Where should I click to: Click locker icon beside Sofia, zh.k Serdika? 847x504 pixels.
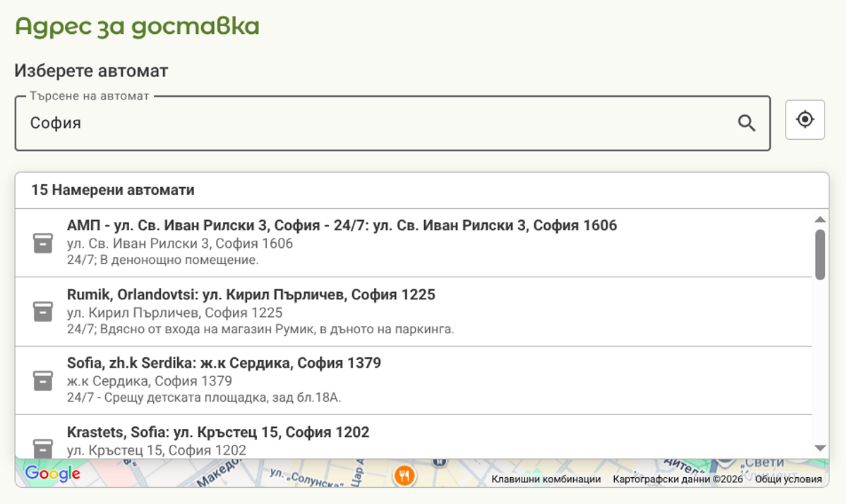click(43, 380)
